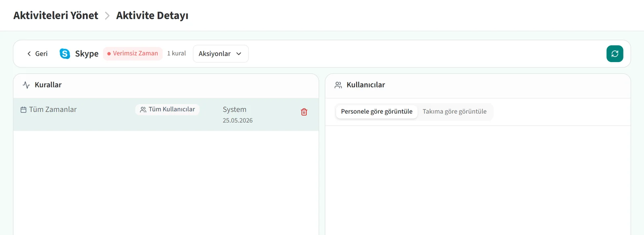Viewport: 644px width, 235px height.
Task: Delete the Tüm Zamanlar rule with trash icon
Action: pyautogui.click(x=304, y=112)
